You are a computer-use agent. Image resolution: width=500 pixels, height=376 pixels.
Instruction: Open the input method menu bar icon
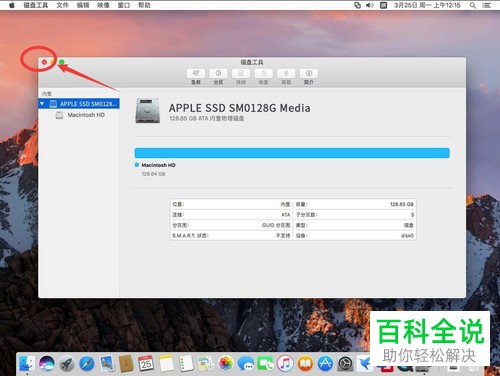point(384,5)
